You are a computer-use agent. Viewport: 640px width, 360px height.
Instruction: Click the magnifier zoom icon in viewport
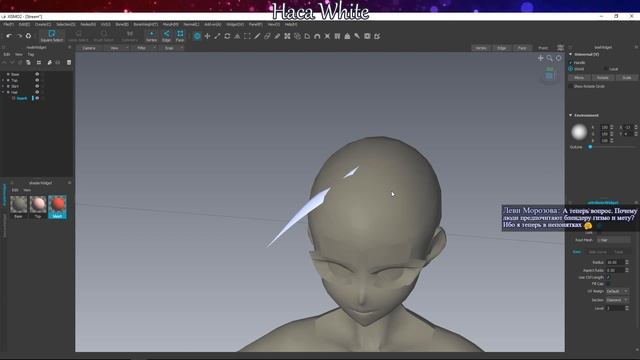point(549,58)
